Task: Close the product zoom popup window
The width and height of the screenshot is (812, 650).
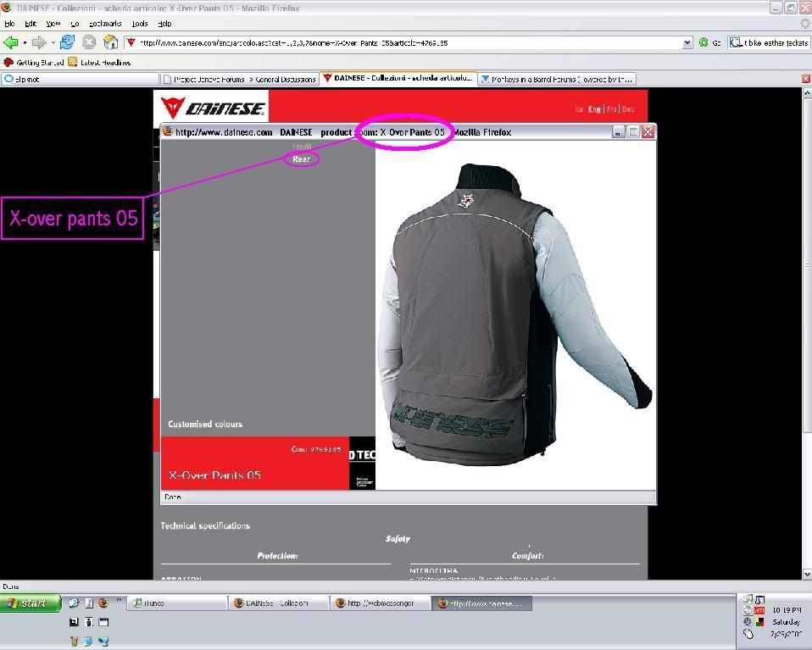Action: click(648, 132)
